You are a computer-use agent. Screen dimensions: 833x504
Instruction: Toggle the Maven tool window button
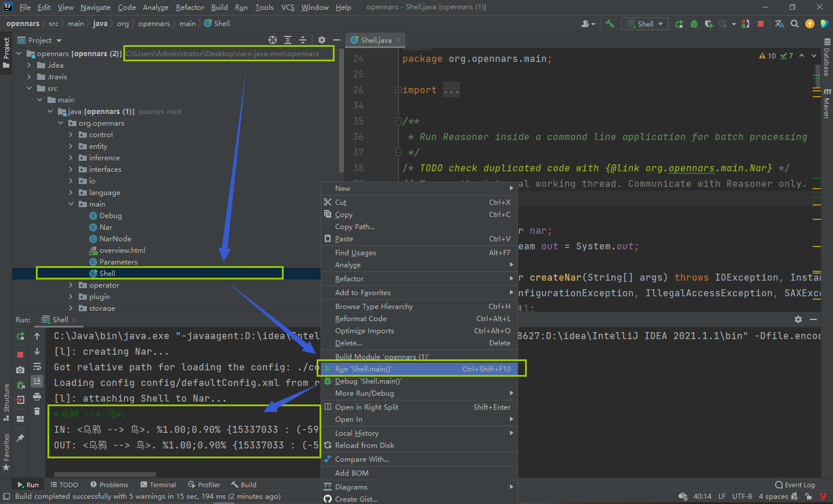point(827,104)
